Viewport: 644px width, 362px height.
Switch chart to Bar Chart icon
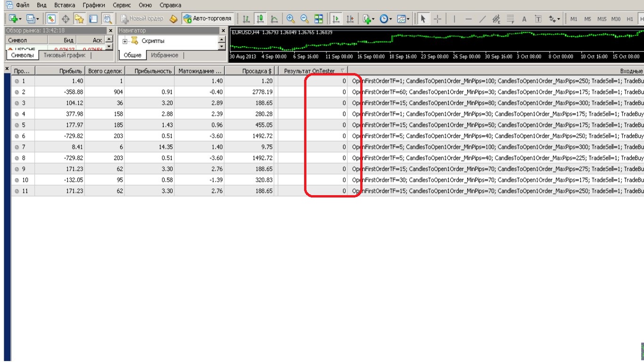(246, 19)
